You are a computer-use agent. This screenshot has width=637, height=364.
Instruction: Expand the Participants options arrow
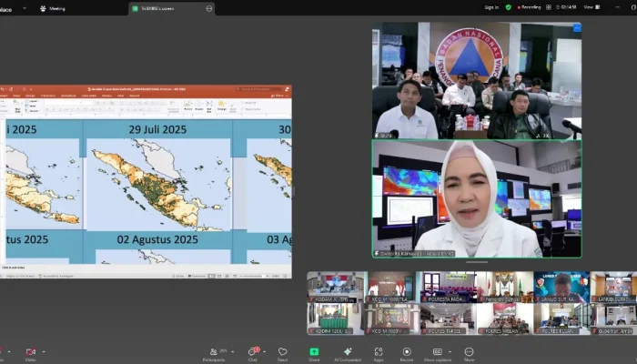click(x=232, y=352)
